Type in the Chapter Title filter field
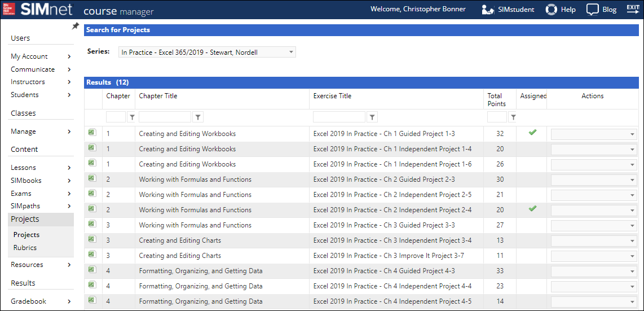The height and width of the screenshot is (311, 644). [165, 117]
